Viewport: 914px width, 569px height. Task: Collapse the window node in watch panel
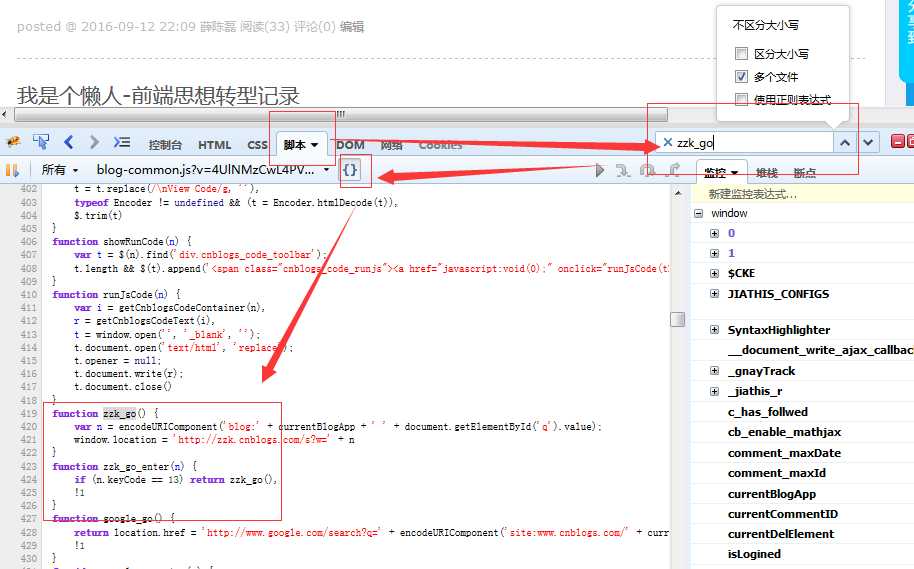(698, 213)
